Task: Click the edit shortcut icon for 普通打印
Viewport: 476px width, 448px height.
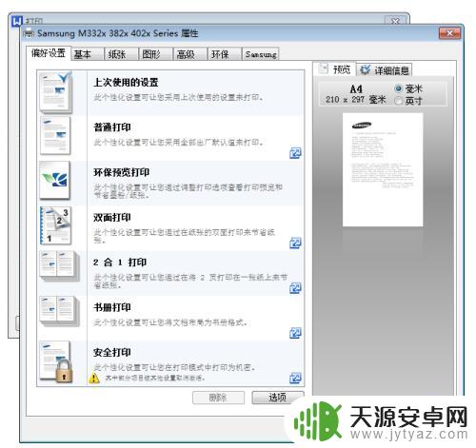Action: [295, 153]
